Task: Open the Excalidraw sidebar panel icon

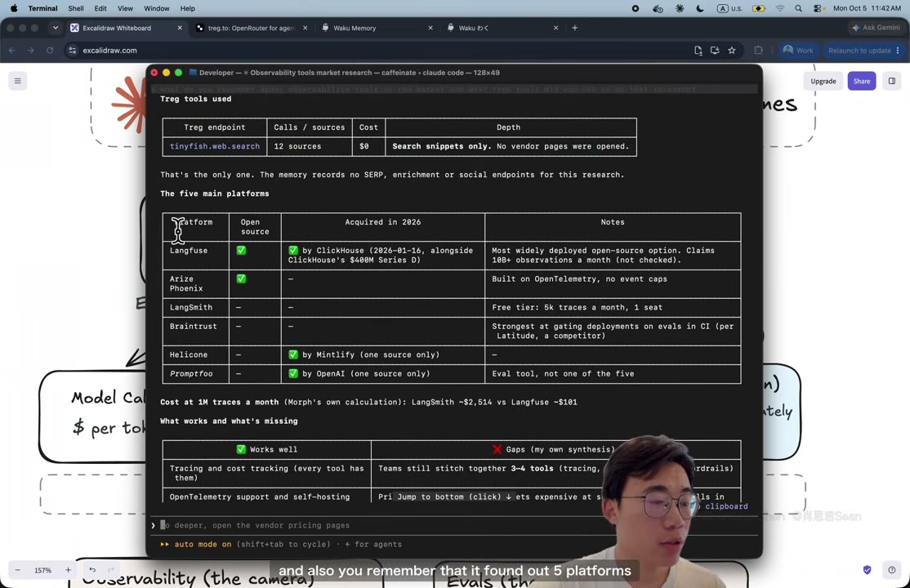Action: pos(891,81)
